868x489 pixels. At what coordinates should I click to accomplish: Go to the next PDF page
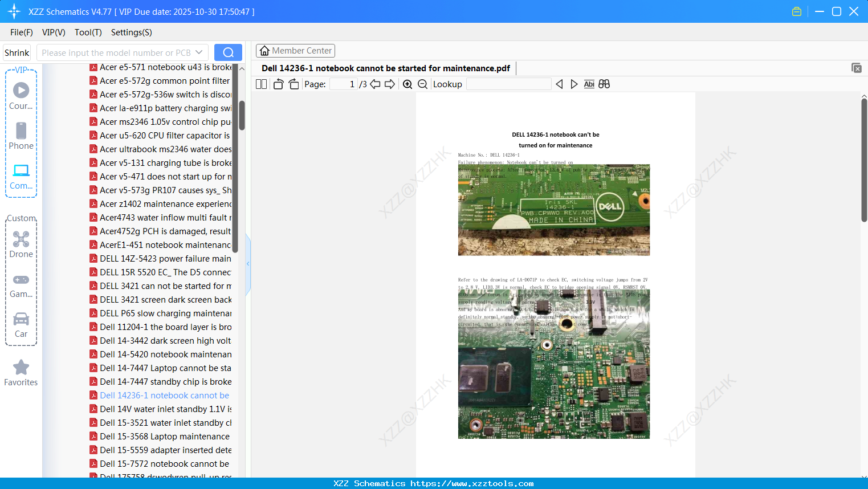[x=390, y=84]
